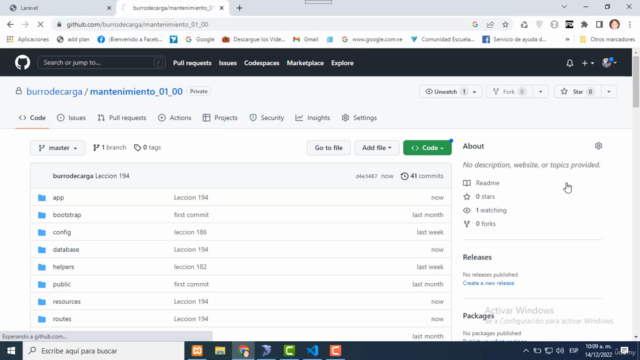Click the page vertical scrollbar
Viewport: 640px width, 360px height.
[636, 82]
